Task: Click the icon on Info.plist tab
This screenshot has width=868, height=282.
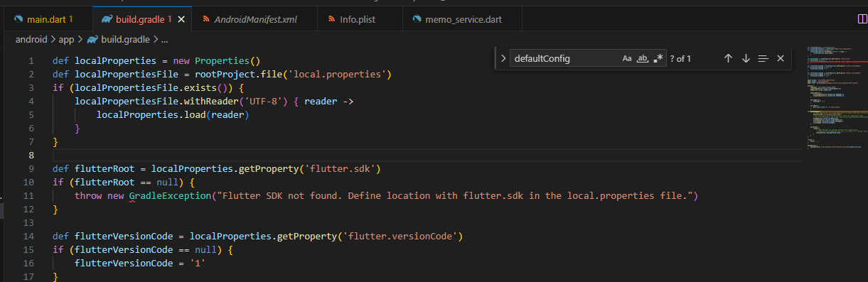Action: click(332, 19)
